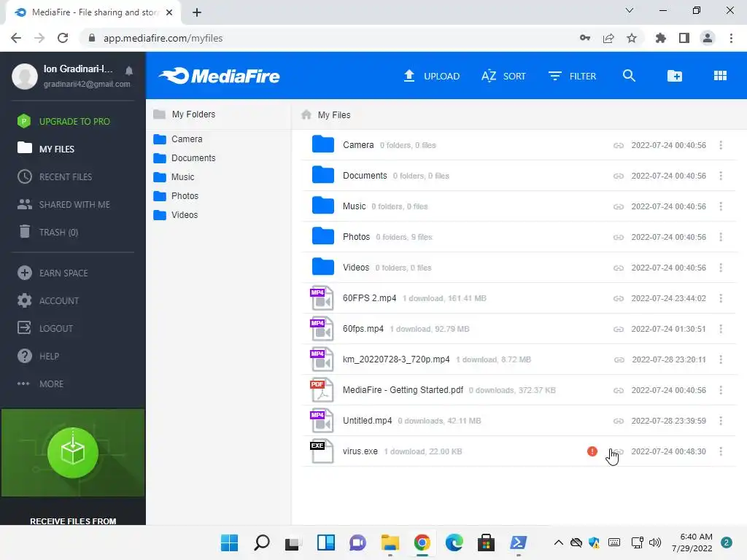Select Photos in My Folders tree
The image size is (747, 560).
176,196
